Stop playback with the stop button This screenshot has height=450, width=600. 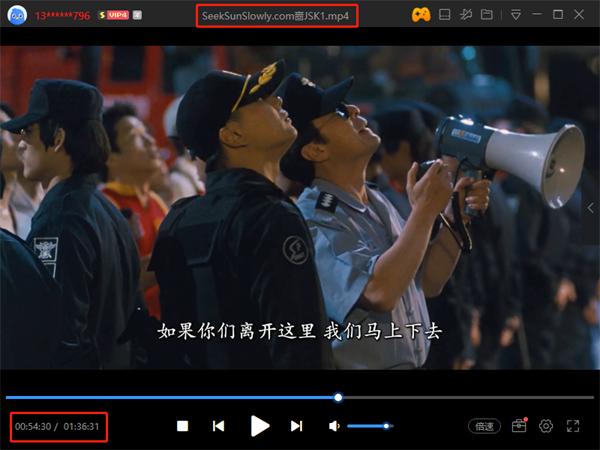tap(183, 426)
